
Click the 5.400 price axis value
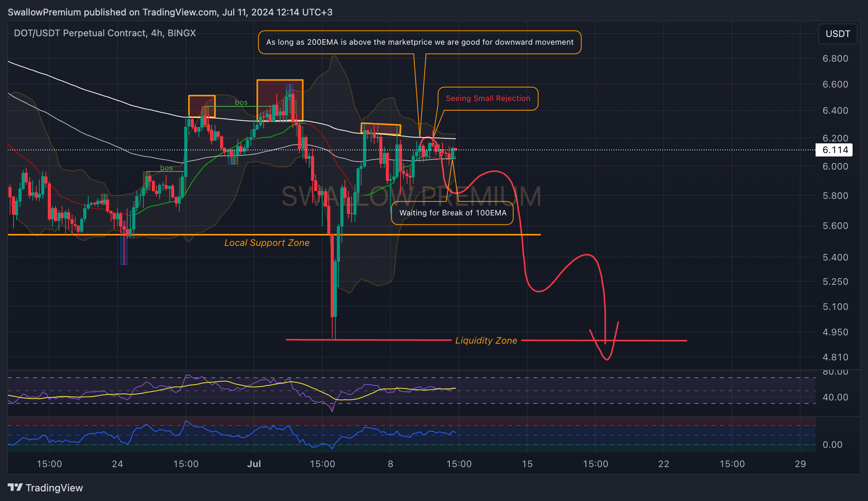(835, 257)
